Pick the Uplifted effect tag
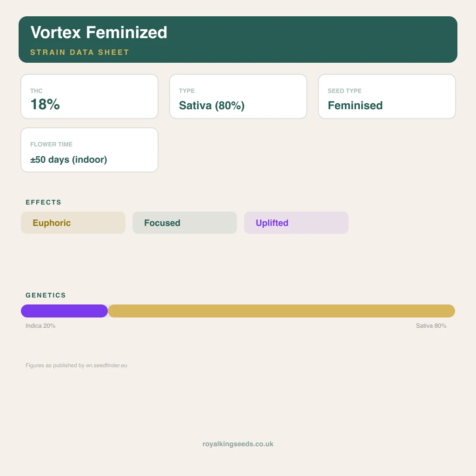This screenshot has height=476, width=476. (x=296, y=223)
